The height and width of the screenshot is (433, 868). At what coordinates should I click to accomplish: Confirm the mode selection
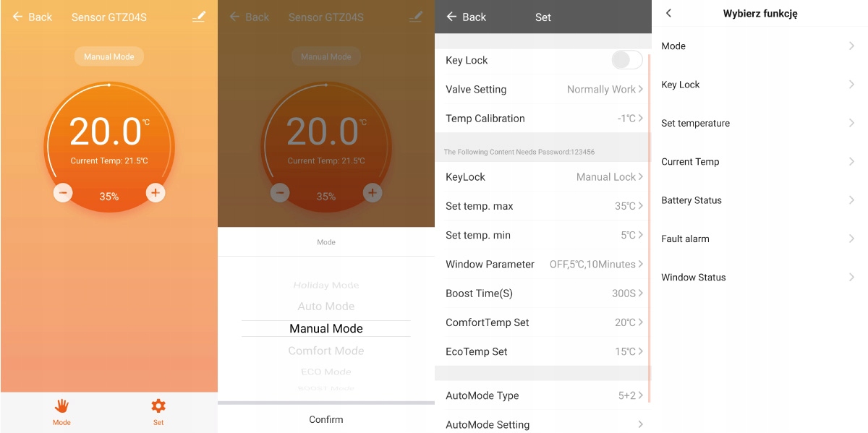point(326,419)
